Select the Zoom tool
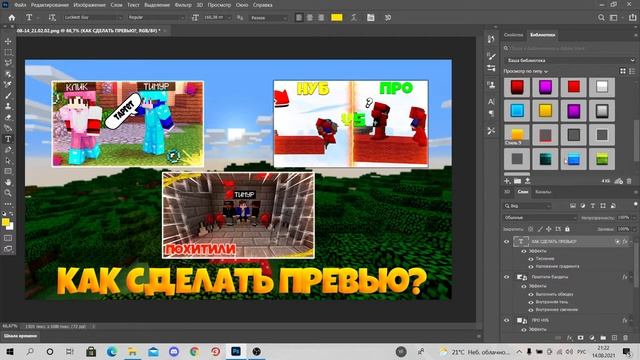This screenshot has width=640, height=360. click(8, 193)
